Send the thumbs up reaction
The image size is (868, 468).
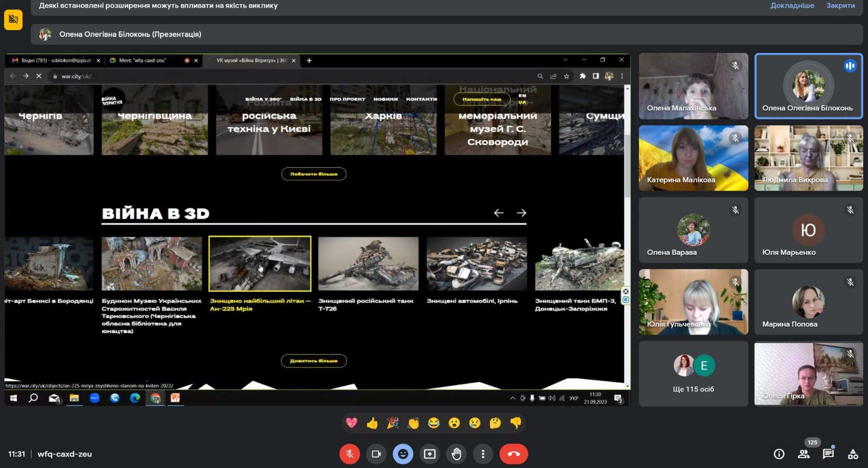372,423
